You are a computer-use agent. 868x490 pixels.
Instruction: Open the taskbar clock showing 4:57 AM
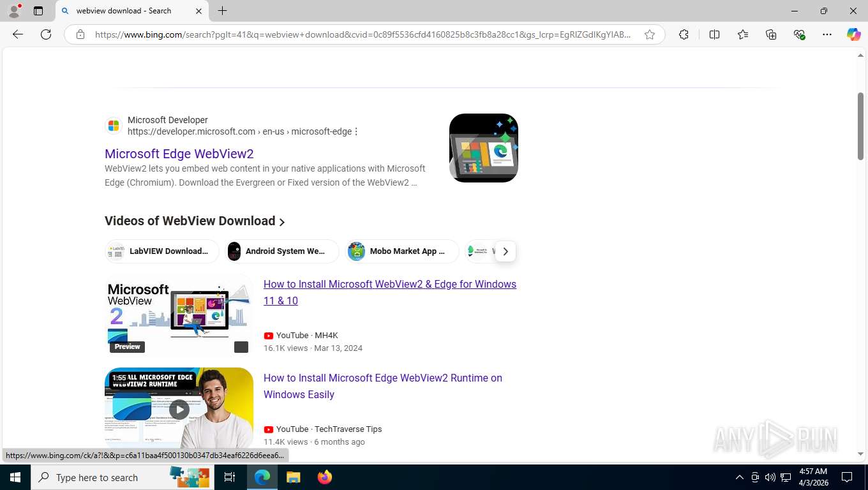click(x=813, y=477)
